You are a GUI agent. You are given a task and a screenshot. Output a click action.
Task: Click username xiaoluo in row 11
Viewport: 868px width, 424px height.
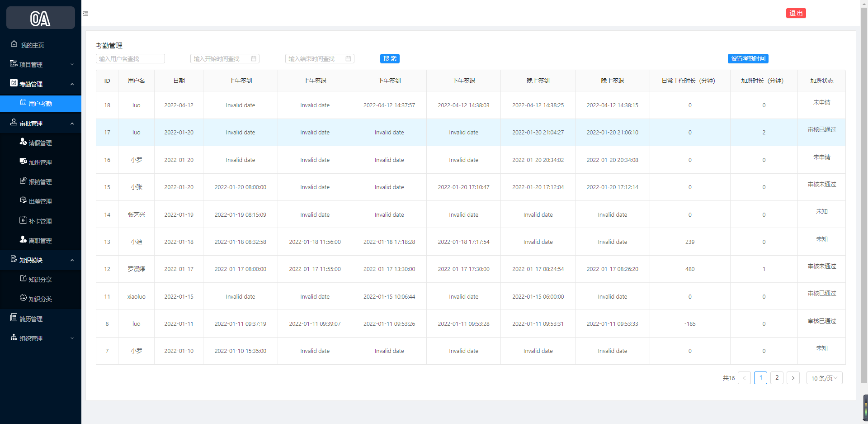(136, 296)
